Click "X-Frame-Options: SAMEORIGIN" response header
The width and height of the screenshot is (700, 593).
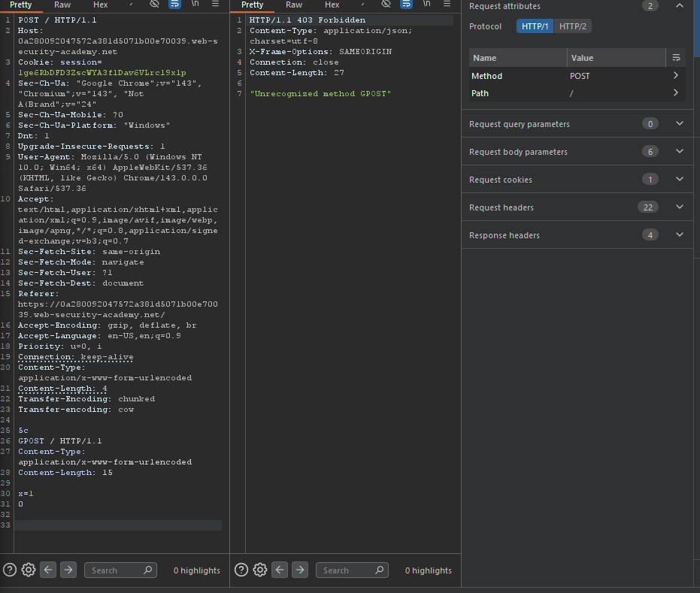click(320, 52)
